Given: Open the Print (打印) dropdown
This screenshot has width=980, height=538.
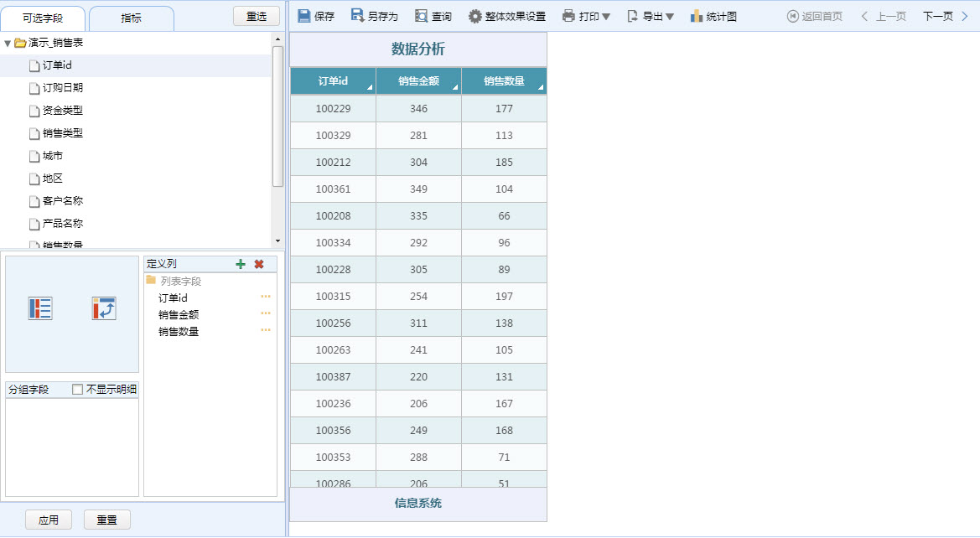Looking at the screenshot, I should coord(586,16).
